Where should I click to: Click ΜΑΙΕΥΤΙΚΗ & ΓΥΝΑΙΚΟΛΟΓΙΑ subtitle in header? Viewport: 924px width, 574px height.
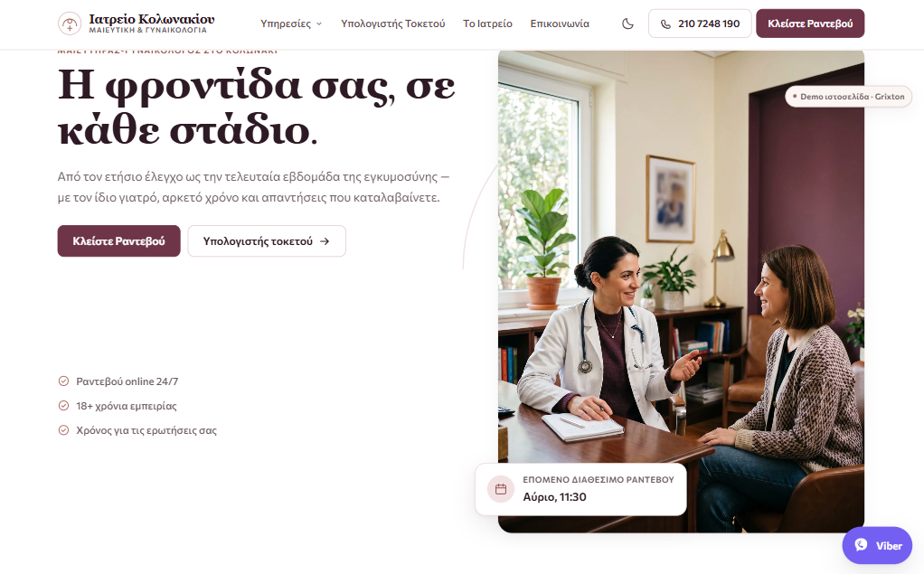coord(148,30)
